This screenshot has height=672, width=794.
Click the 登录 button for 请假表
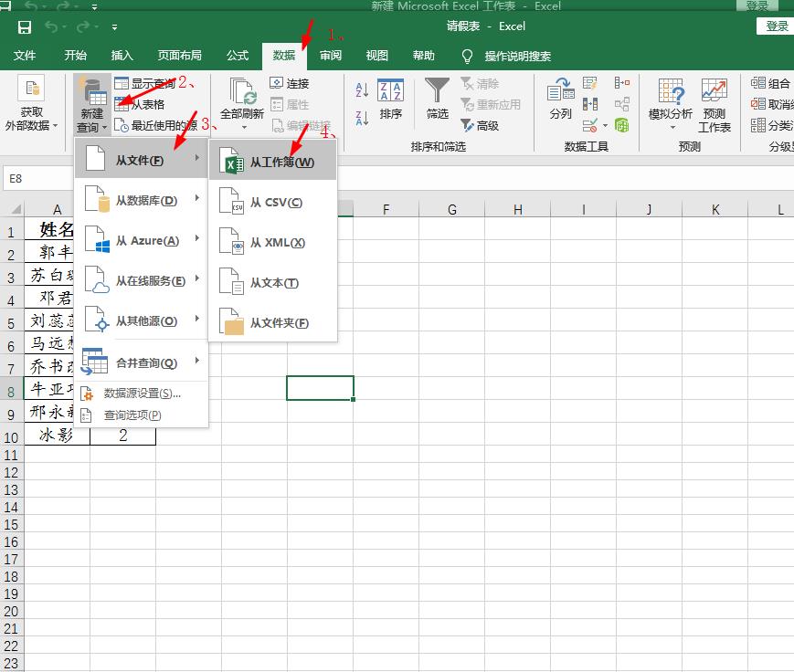[776, 26]
